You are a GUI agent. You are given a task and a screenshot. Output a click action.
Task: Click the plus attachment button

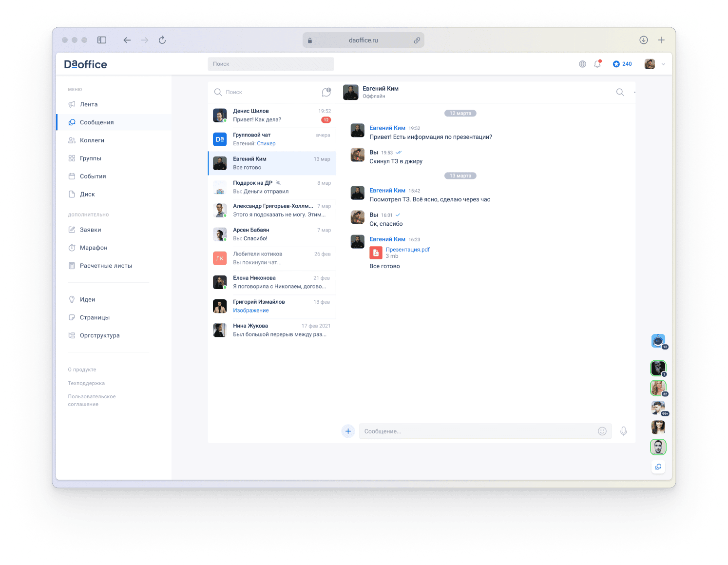point(348,431)
